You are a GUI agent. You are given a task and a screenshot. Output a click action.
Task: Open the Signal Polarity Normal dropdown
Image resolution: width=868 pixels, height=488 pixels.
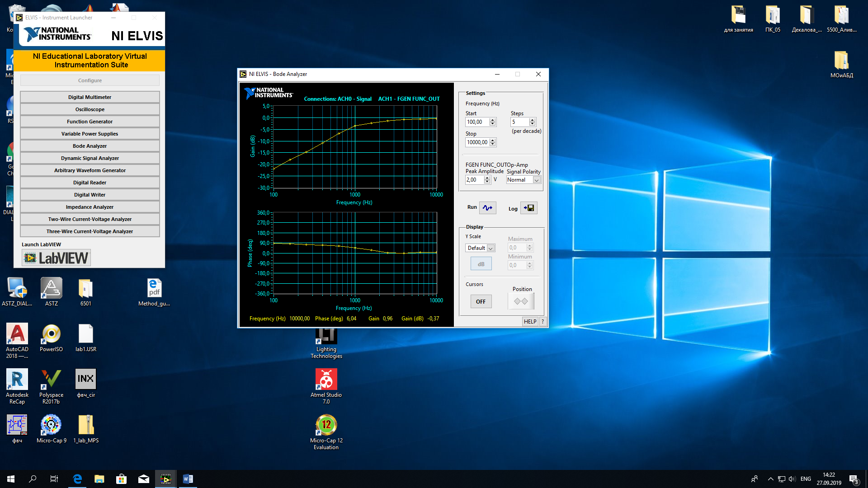pyautogui.click(x=523, y=180)
